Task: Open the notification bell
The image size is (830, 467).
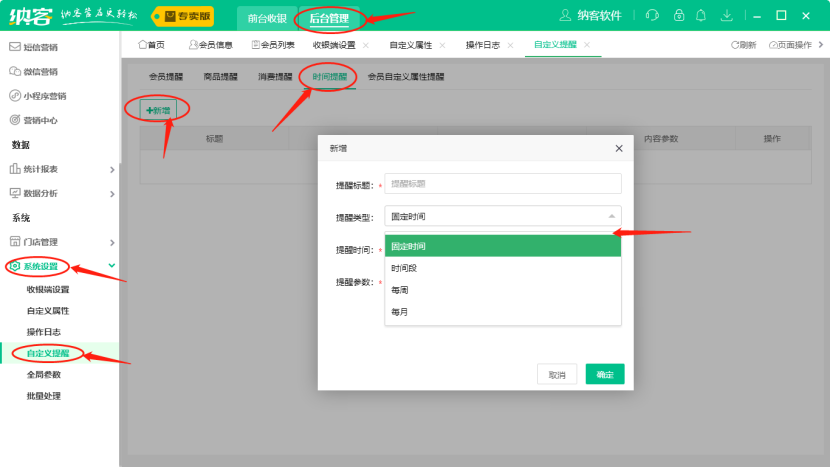Action: [x=702, y=16]
